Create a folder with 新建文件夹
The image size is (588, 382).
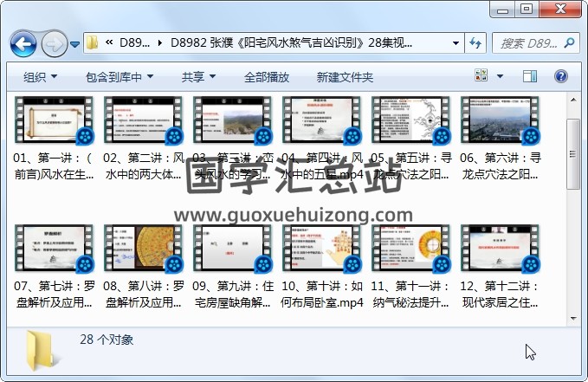pyautogui.click(x=345, y=77)
